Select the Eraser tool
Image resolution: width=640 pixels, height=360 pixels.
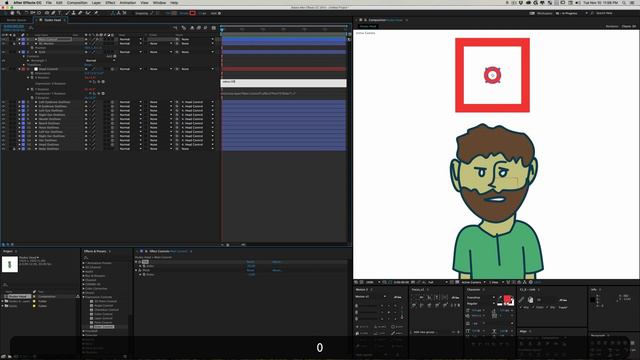pyautogui.click(x=80, y=13)
